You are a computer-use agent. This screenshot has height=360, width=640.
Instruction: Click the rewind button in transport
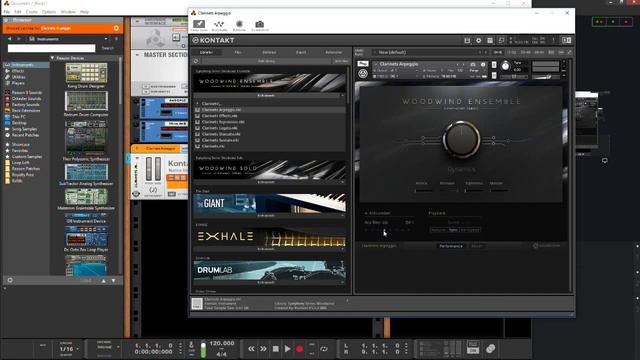pos(251,349)
